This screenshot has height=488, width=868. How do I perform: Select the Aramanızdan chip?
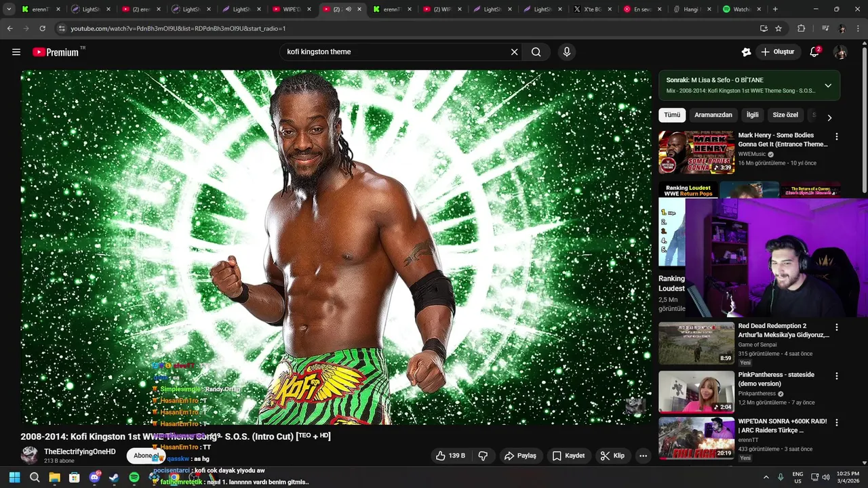click(713, 115)
